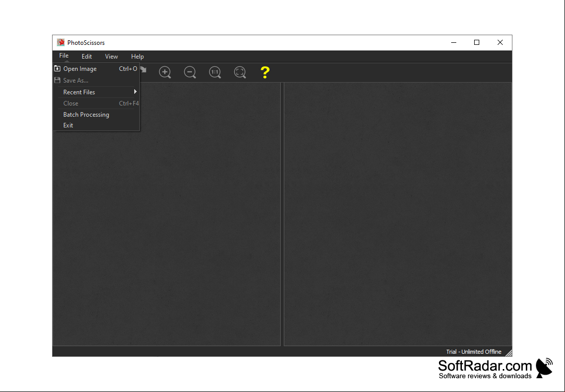Click the PhotoScissors app icon in the title bar
This screenshot has width=565, height=392.
tap(61, 42)
